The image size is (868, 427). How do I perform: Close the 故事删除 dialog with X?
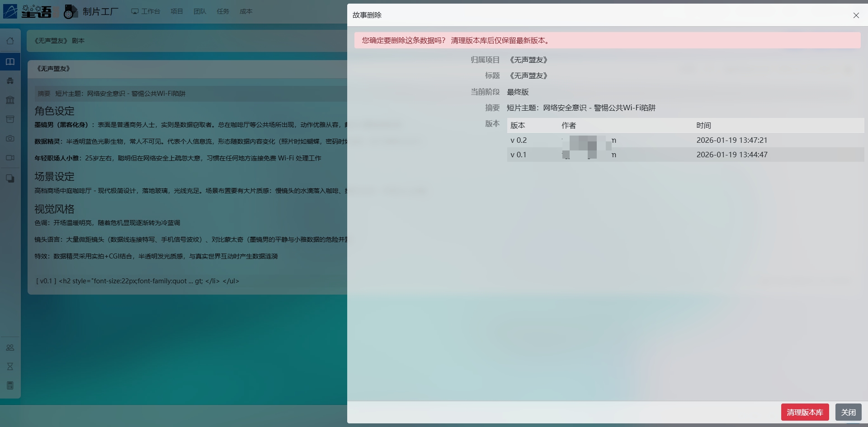pyautogui.click(x=856, y=15)
